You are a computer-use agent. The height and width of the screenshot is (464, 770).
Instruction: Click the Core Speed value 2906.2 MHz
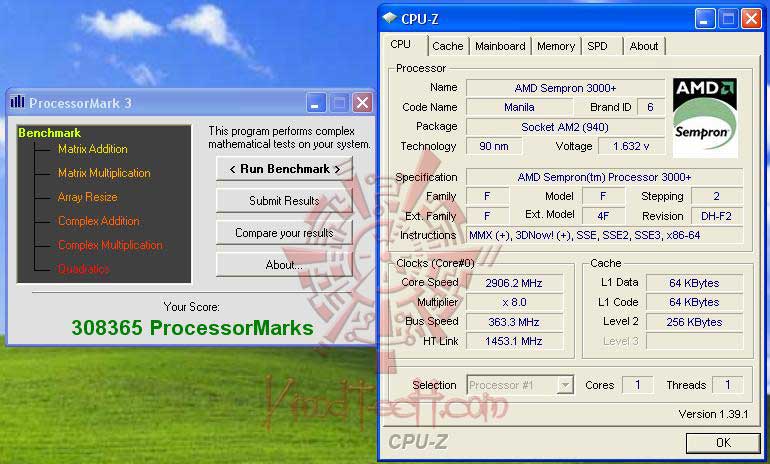click(x=514, y=283)
